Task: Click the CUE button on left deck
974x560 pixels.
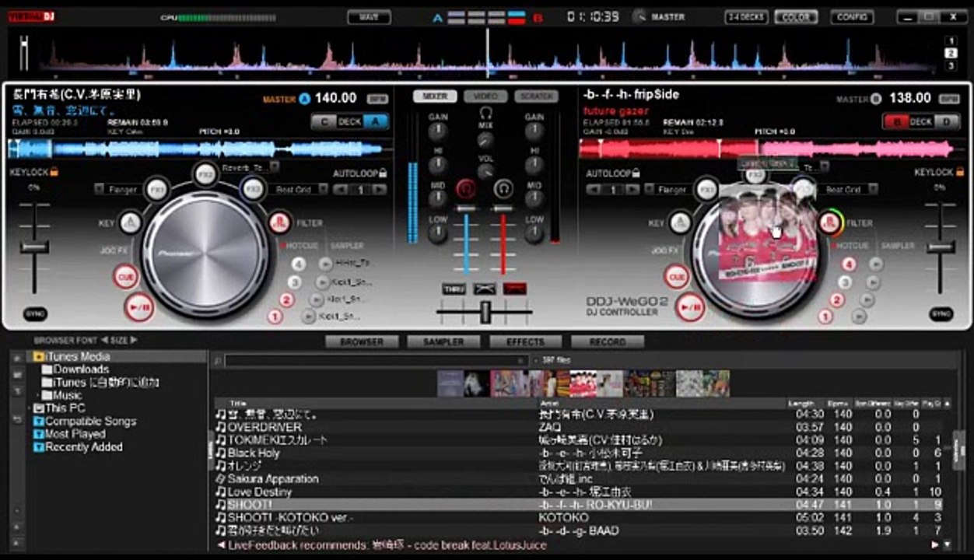Action: [124, 275]
